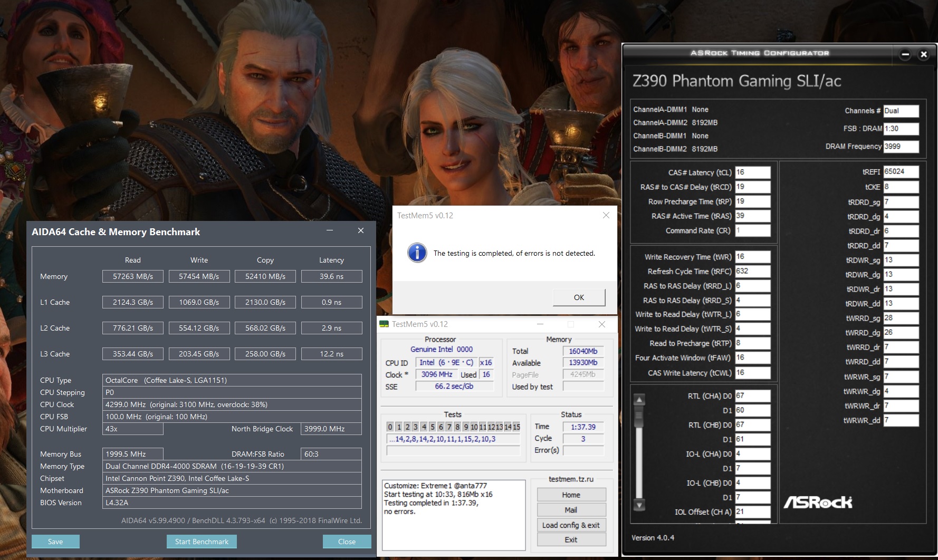
Task: Start Benchmark in AIDA64 window
Action: 202,542
